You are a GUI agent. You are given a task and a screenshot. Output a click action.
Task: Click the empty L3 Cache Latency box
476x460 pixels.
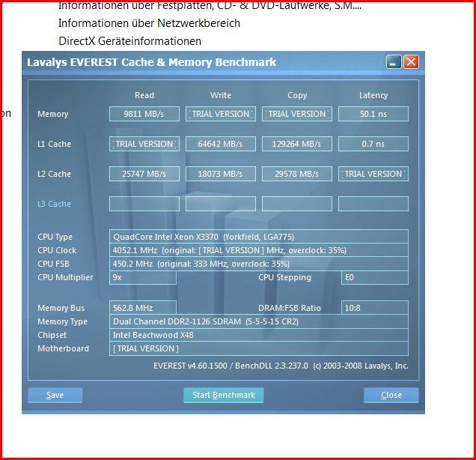[x=373, y=204]
